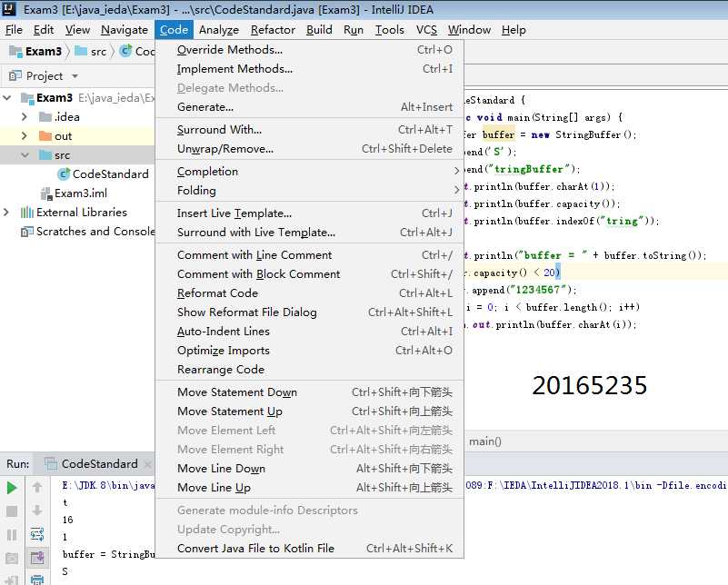The height and width of the screenshot is (585, 728).
Task: Click the Pause output icon in Run panel
Action: coord(12,535)
